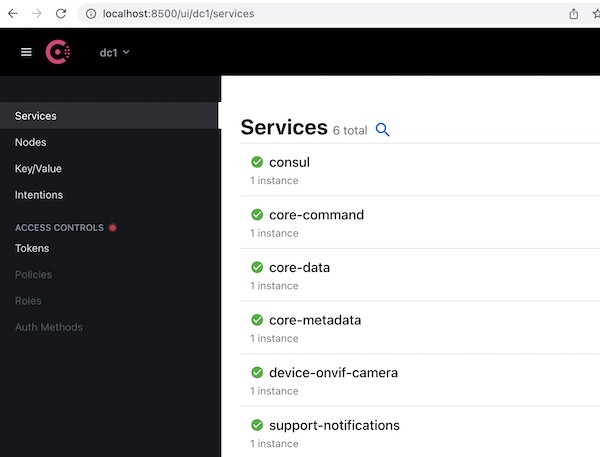600x457 pixels.
Task: Click the share icon in the address bar
Action: (573, 14)
